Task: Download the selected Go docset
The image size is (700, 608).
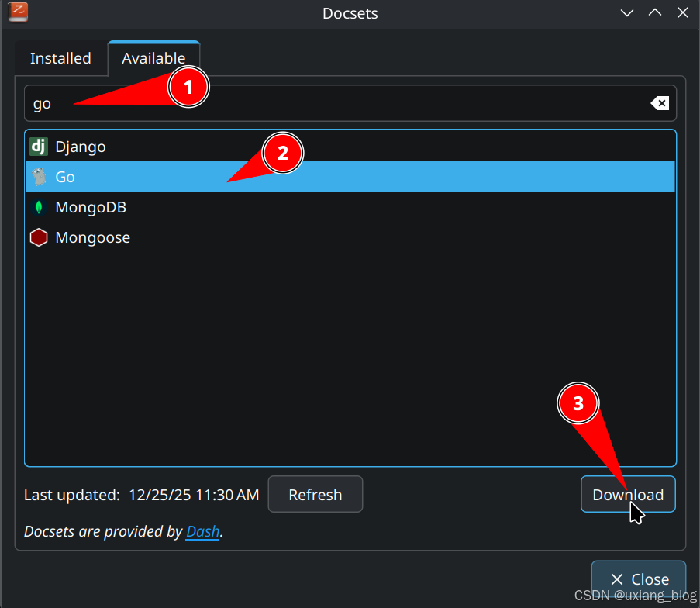Action: (x=628, y=494)
